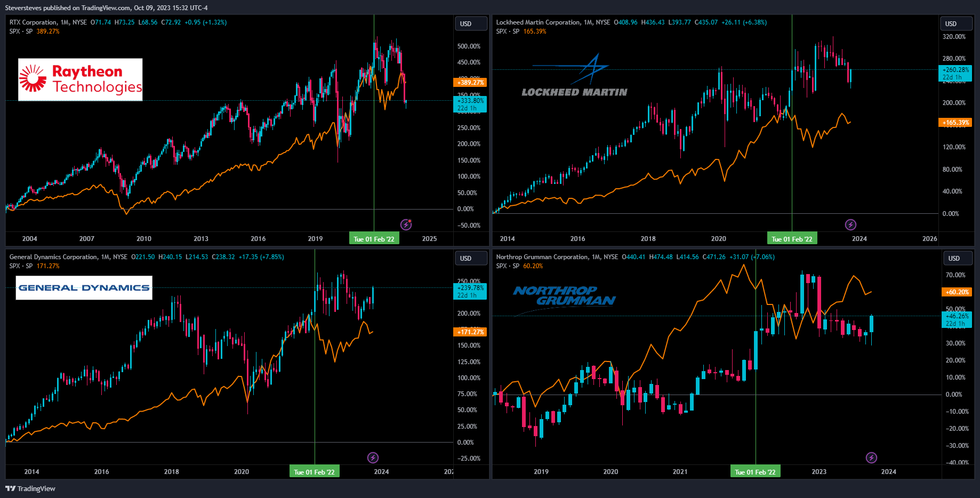Open USD currency selector on Northrop Grumman chart

(x=958, y=258)
